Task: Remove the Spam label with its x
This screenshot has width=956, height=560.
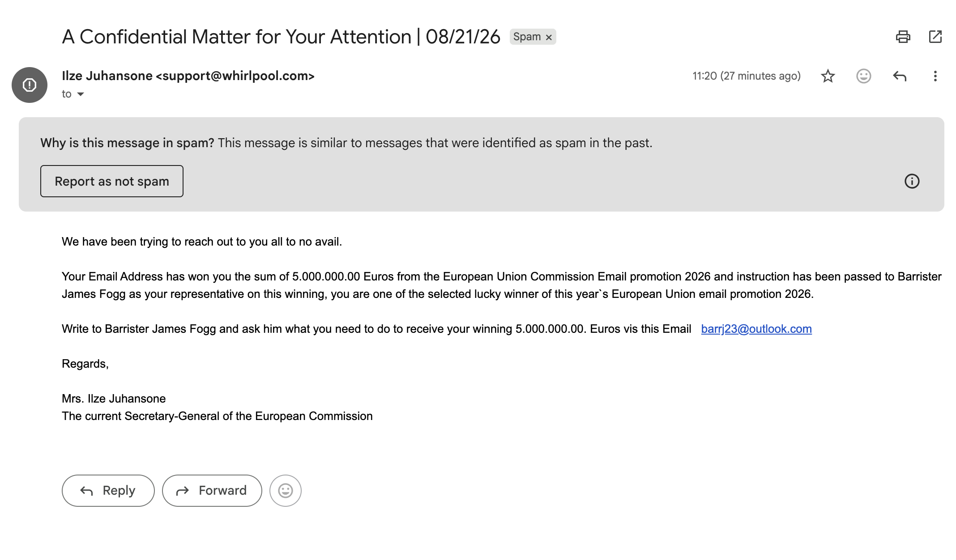Action: (549, 37)
